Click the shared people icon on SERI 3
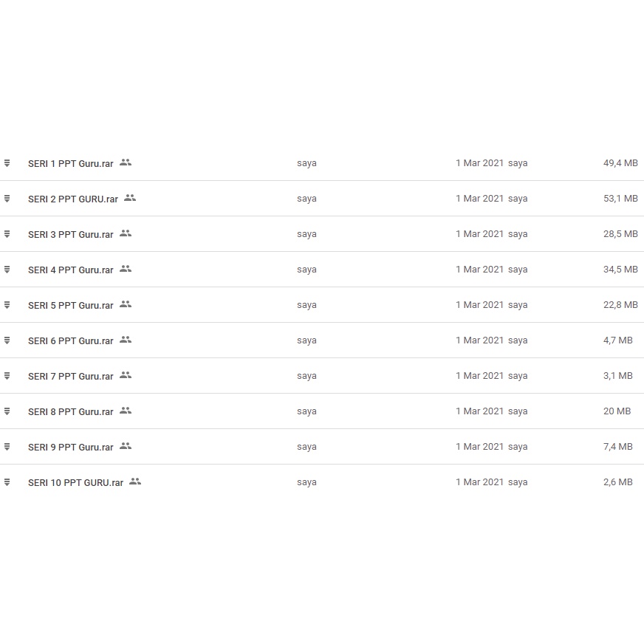 coord(126,233)
